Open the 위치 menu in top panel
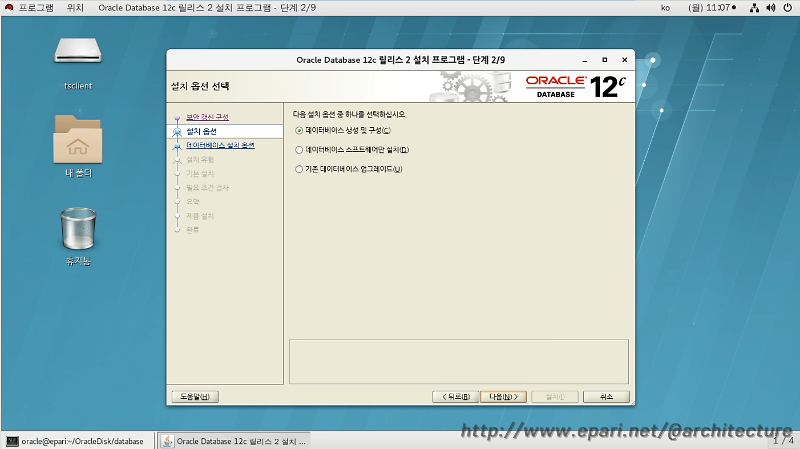Viewport: 800px width, 449px height. 75,8
